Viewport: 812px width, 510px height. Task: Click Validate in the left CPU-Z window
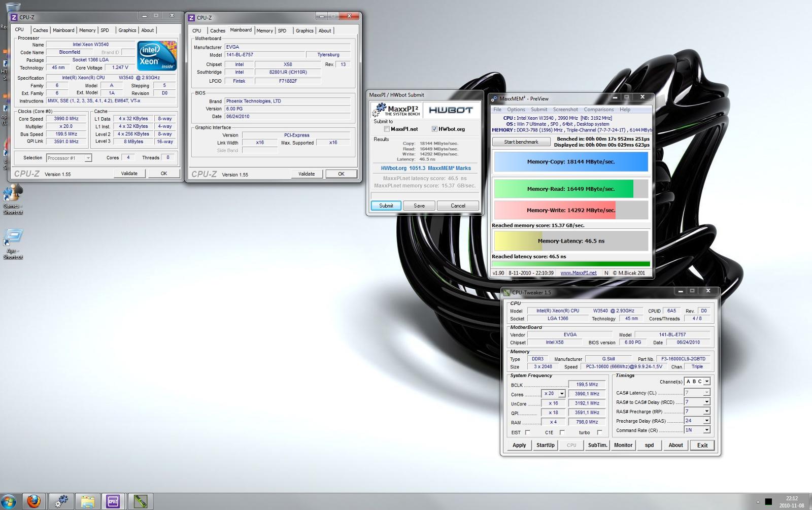[x=129, y=174]
